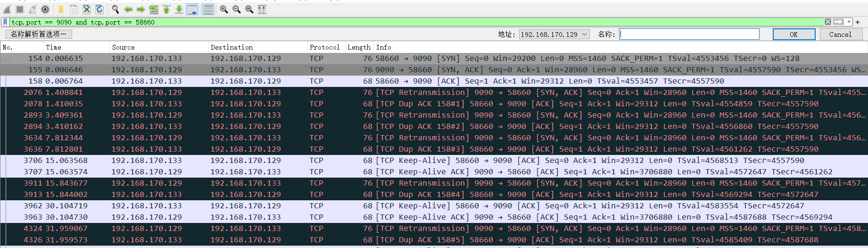Sort by Time column header
Screen dimensions: 868x248
(76, 47)
